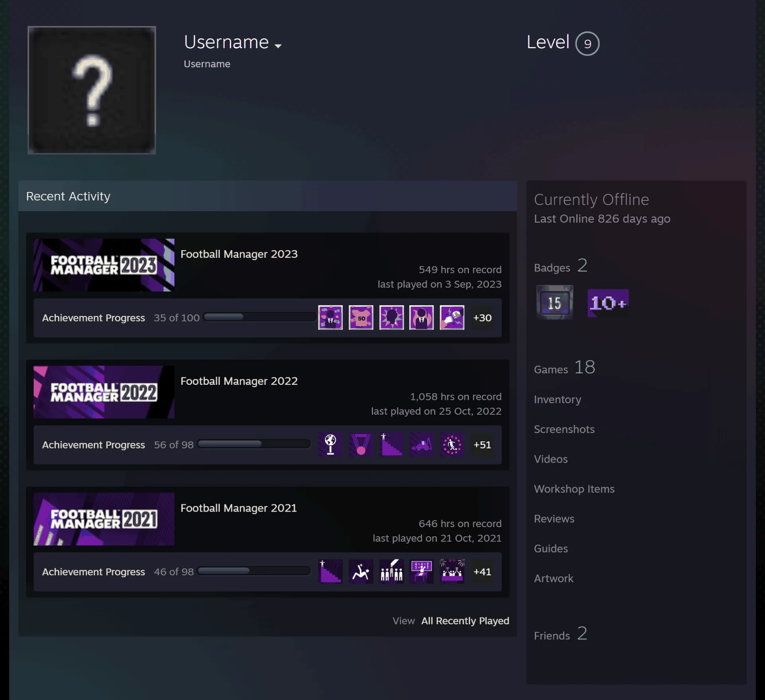Open the level 15 badge icon
Image resolution: width=765 pixels, height=700 pixels.
(x=555, y=302)
